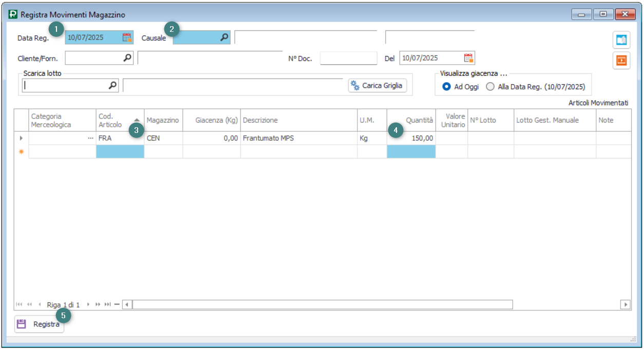Image resolution: width=644 pixels, height=350 pixels.
Task: Click the Causale search magnifier icon
Action: tap(224, 37)
